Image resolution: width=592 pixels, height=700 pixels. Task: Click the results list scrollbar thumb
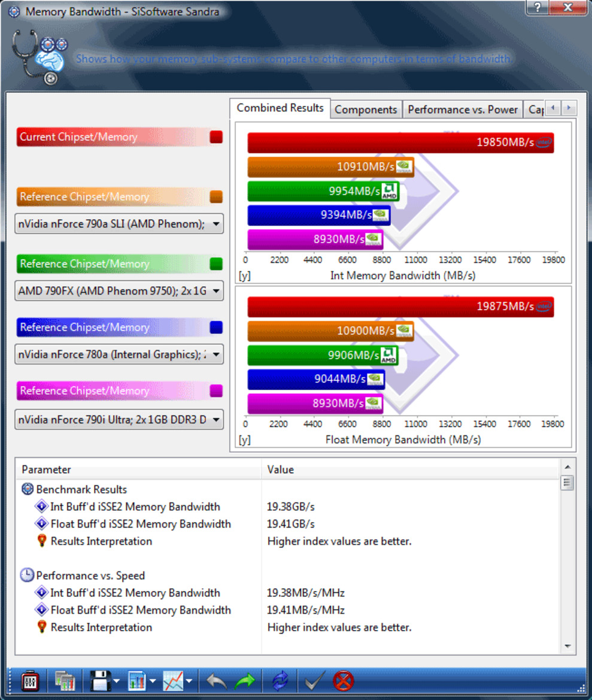[x=567, y=483]
